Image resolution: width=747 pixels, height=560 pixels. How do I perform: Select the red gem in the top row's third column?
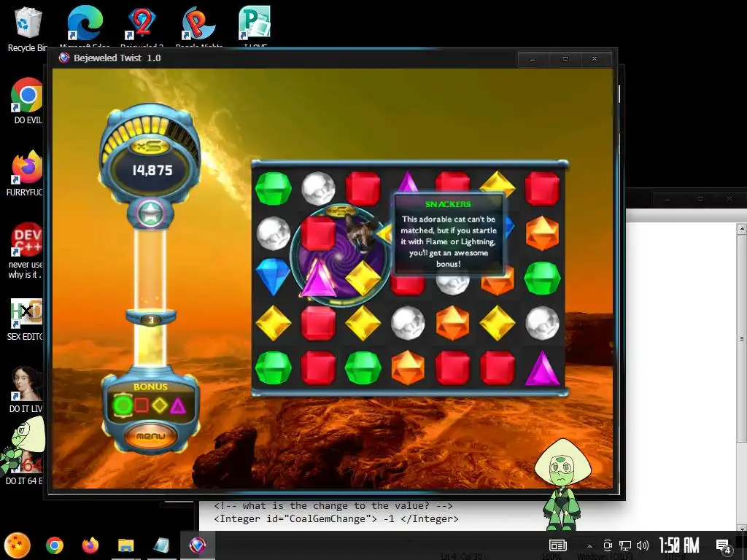pyautogui.click(x=363, y=189)
